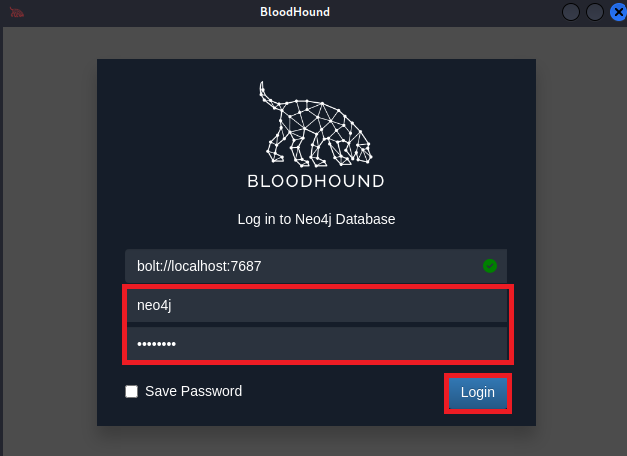Minimize the BloodHound window

[x=572, y=12]
